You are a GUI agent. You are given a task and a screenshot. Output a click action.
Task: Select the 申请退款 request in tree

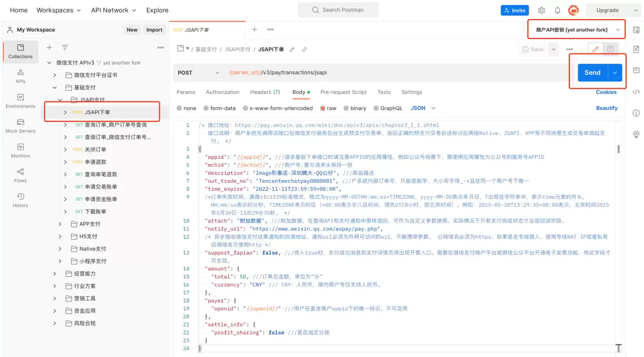(x=96, y=162)
